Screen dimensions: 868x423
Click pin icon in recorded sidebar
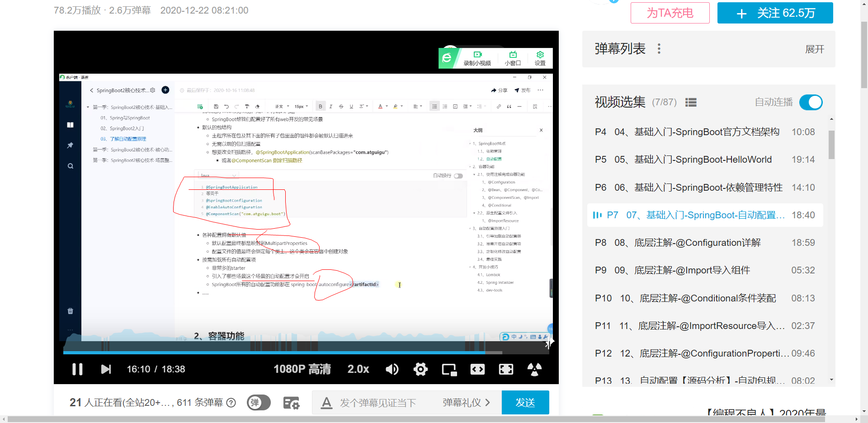pos(70,146)
